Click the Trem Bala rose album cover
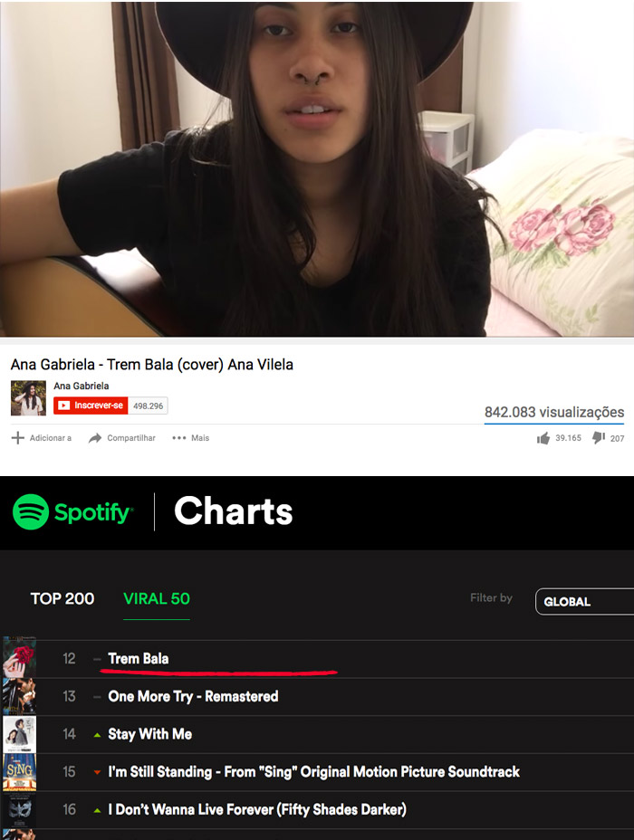This screenshot has height=840, width=634. pyautogui.click(x=20, y=658)
